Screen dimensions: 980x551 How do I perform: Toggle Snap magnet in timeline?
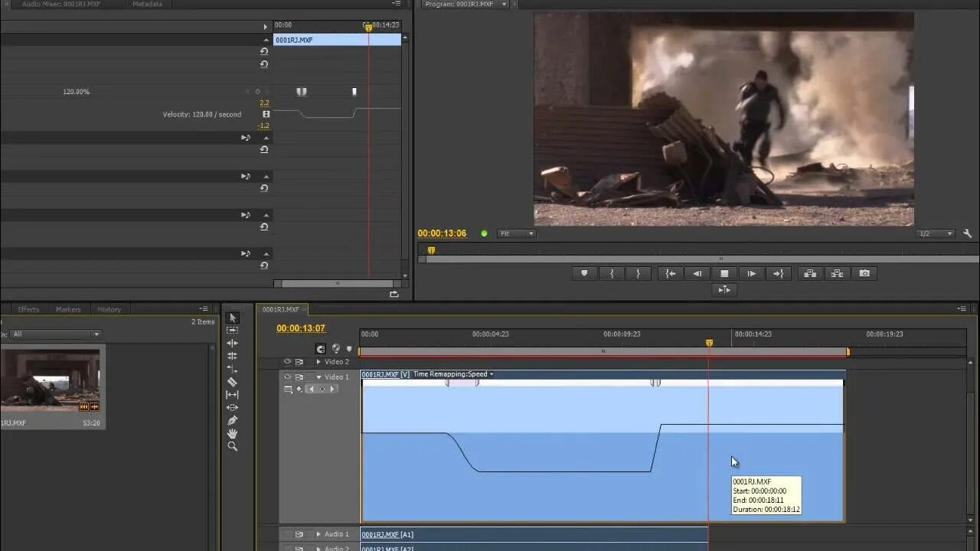321,349
